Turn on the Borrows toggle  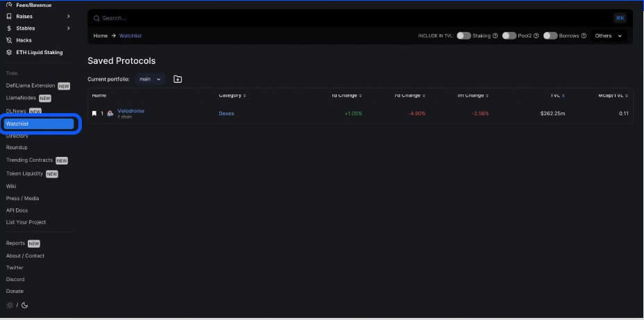pyautogui.click(x=550, y=35)
